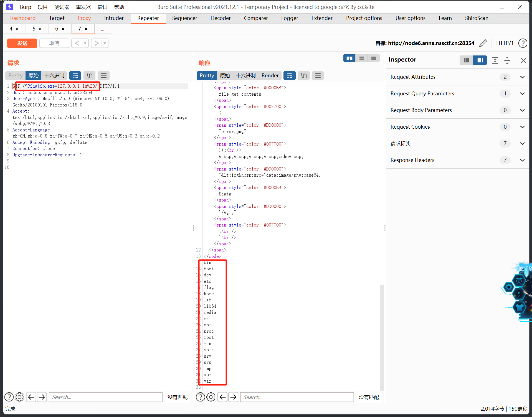Dock Inspector to the left side
This screenshot has height=417, width=532.
click(x=466, y=60)
